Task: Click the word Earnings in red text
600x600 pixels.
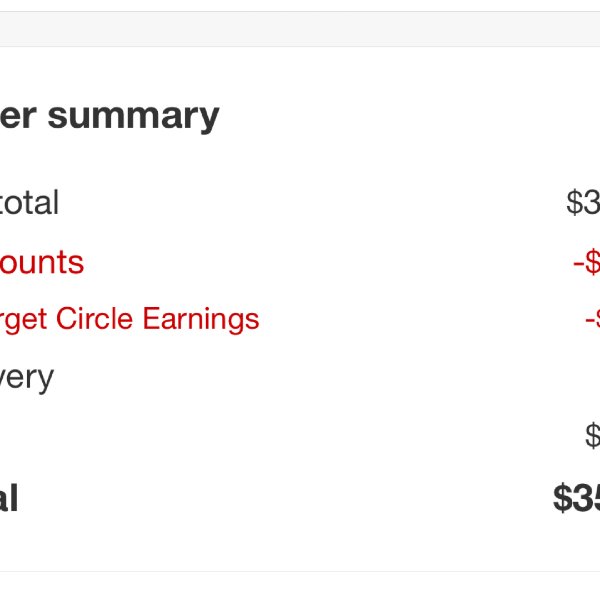Action: tap(201, 320)
